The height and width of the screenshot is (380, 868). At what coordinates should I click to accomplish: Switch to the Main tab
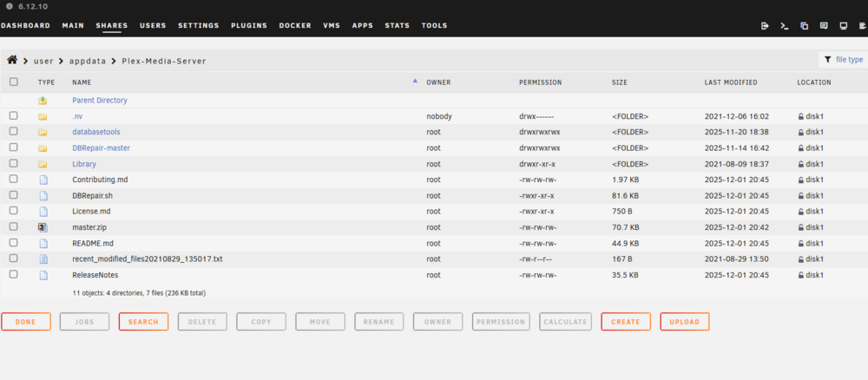pyautogui.click(x=73, y=25)
